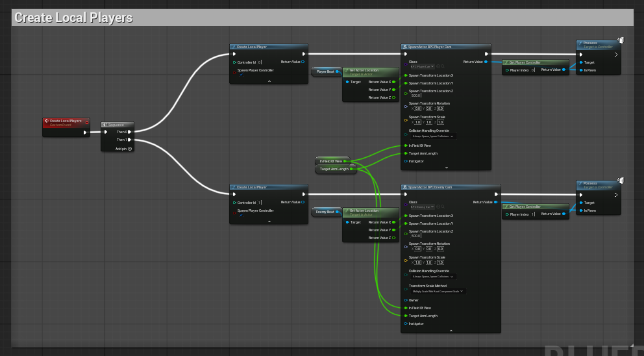
Task: Collapse advanced pins on SpawnActor BPC Enemy Cam
Action: (451, 330)
